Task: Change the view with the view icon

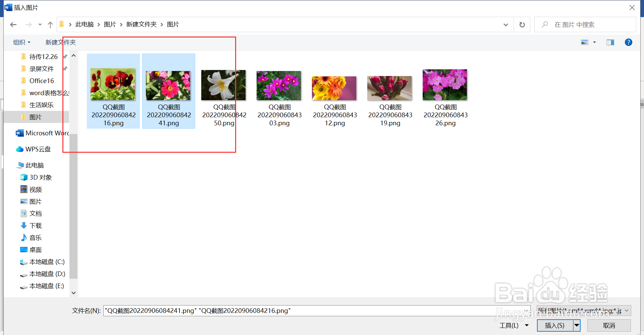Action: point(585,42)
